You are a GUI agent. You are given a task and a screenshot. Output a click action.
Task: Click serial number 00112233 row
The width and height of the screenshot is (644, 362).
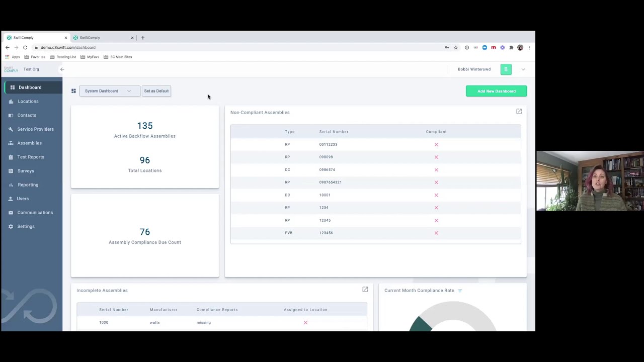click(375, 144)
